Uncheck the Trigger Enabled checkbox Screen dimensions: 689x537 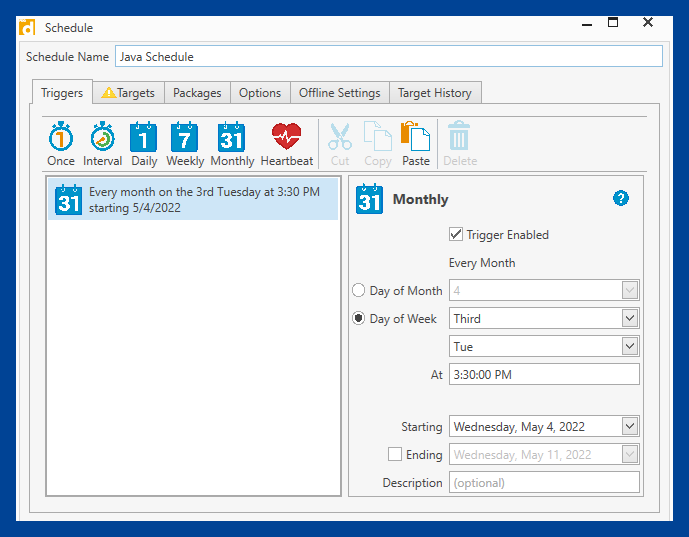456,234
